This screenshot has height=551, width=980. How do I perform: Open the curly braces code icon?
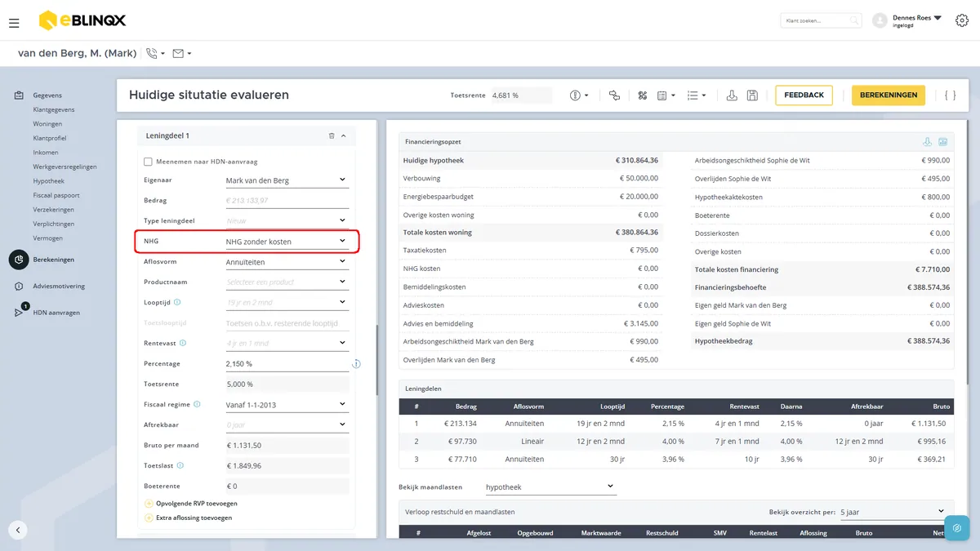point(950,96)
